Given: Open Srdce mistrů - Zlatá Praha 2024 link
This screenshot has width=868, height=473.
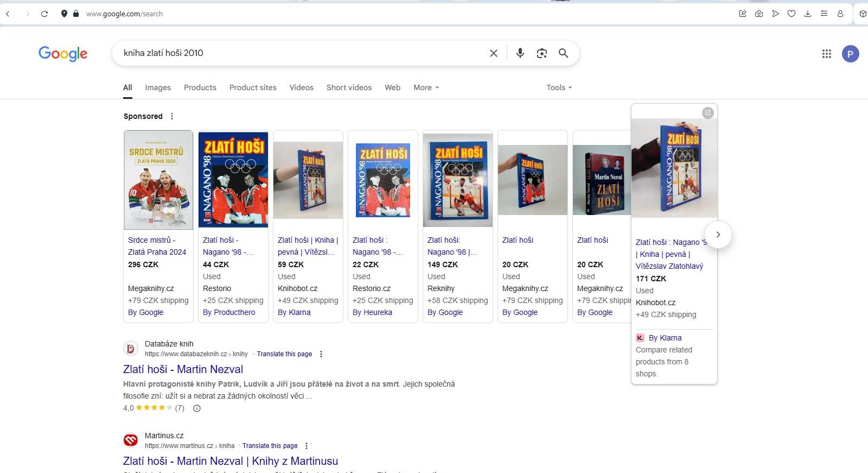Looking at the screenshot, I should (x=157, y=246).
